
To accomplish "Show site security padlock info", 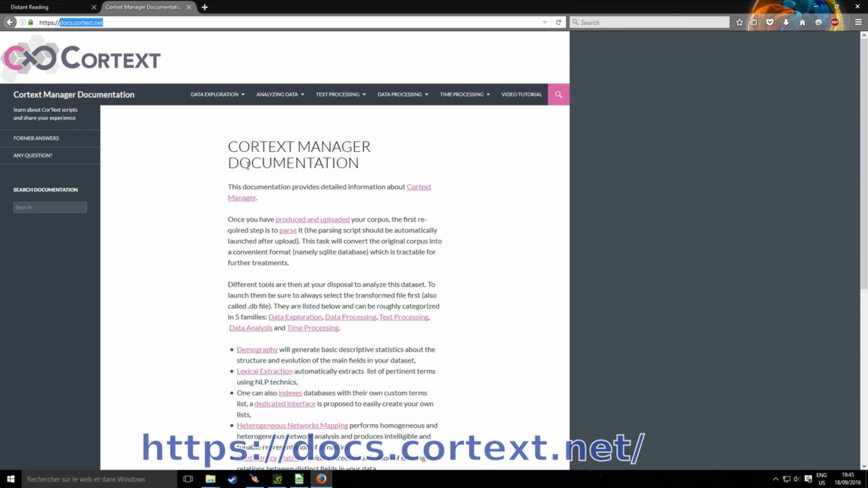I will (x=31, y=22).
